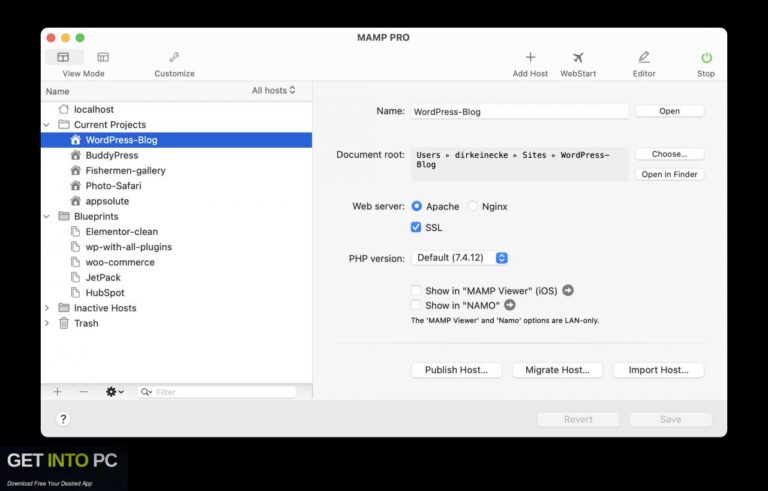
Task: Enable Show in "NAMO" checkbox
Action: (416, 305)
